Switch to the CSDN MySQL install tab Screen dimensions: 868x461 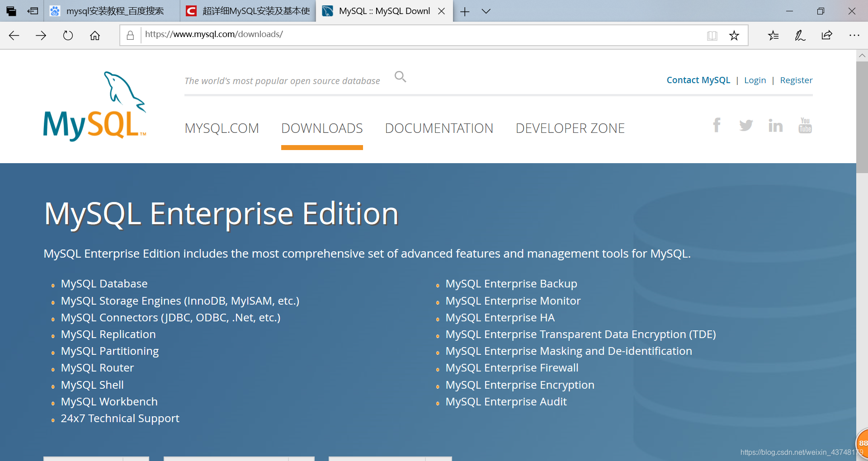(248, 11)
